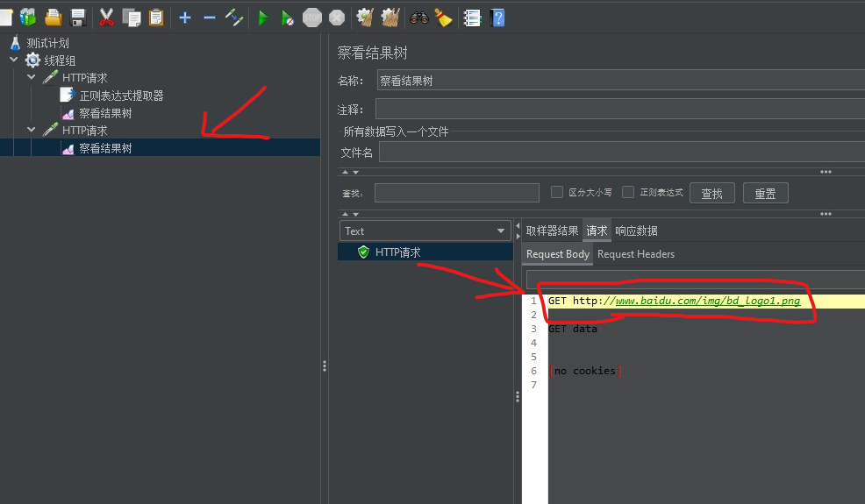The width and height of the screenshot is (865, 504).
Task: Click the www.baidu.com/img/bd_logo1.png link
Action: pos(708,301)
